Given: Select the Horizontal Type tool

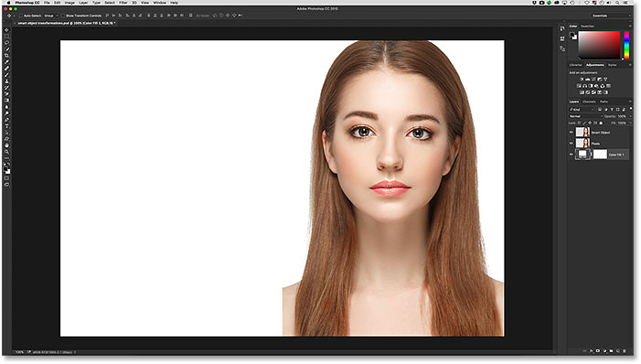Looking at the screenshot, I should (x=7, y=126).
